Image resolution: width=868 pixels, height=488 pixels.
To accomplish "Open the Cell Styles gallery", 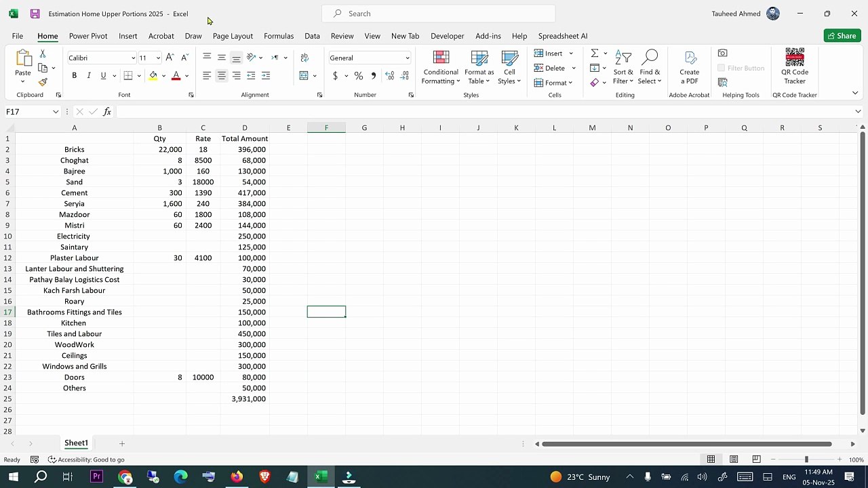I will tap(509, 67).
